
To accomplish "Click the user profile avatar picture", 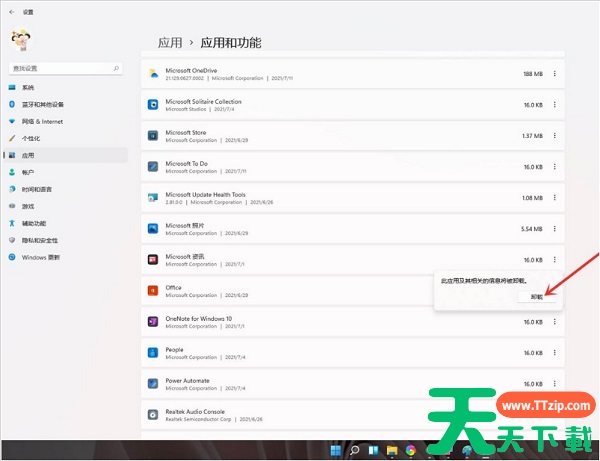I will click(x=21, y=40).
